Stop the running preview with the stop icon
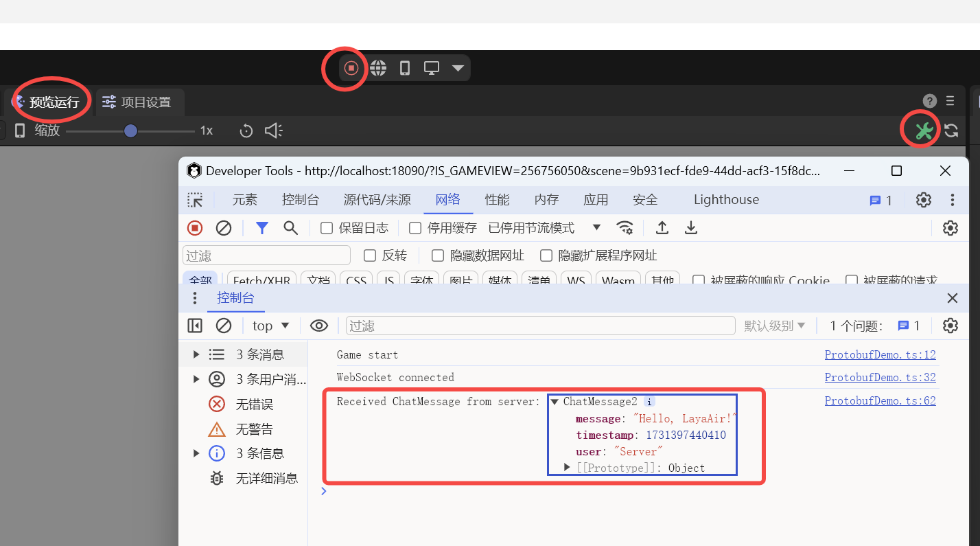 [351, 68]
